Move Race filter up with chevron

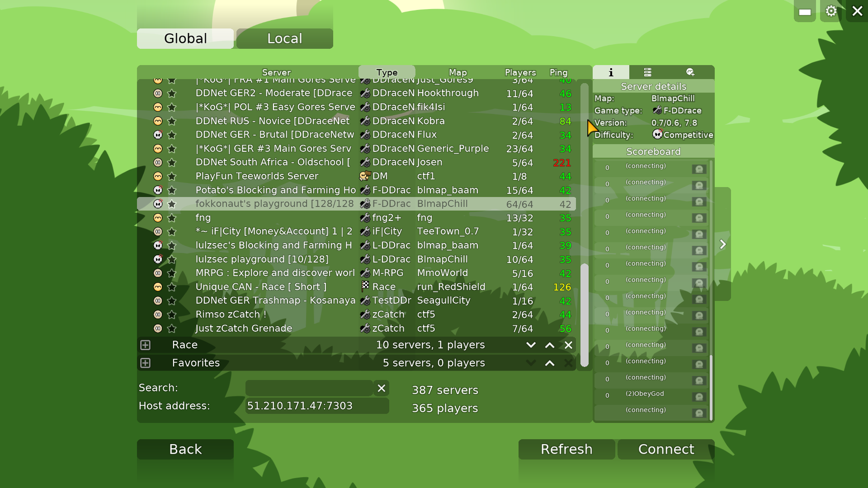(550, 345)
